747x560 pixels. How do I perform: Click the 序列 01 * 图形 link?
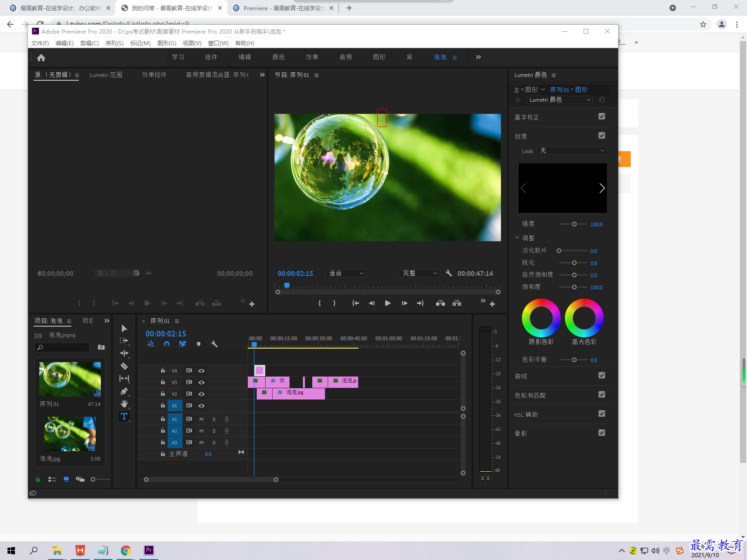[x=569, y=90]
